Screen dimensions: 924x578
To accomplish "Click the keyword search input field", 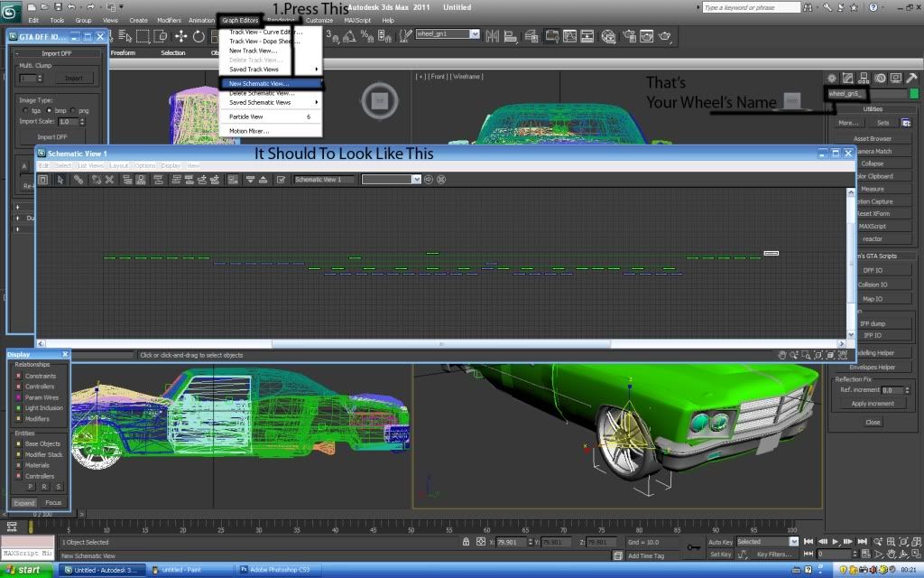I will [x=752, y=7].
